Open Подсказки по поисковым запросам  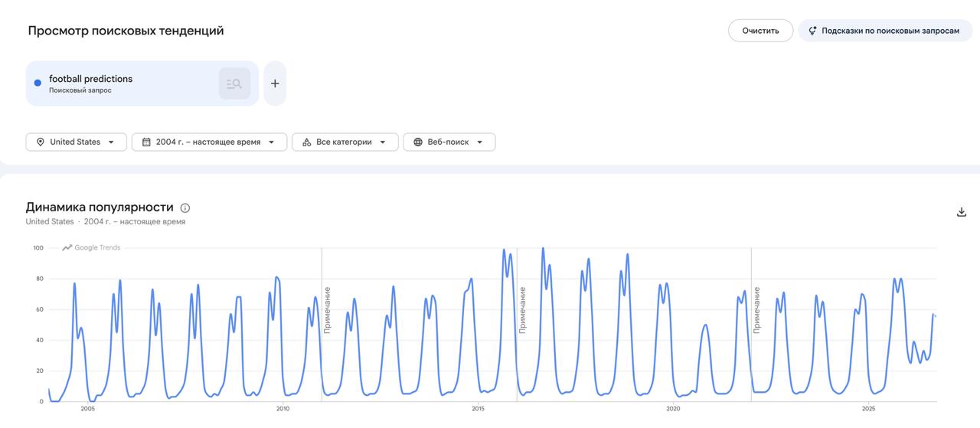pyautogui.click(x=885, y=31)
